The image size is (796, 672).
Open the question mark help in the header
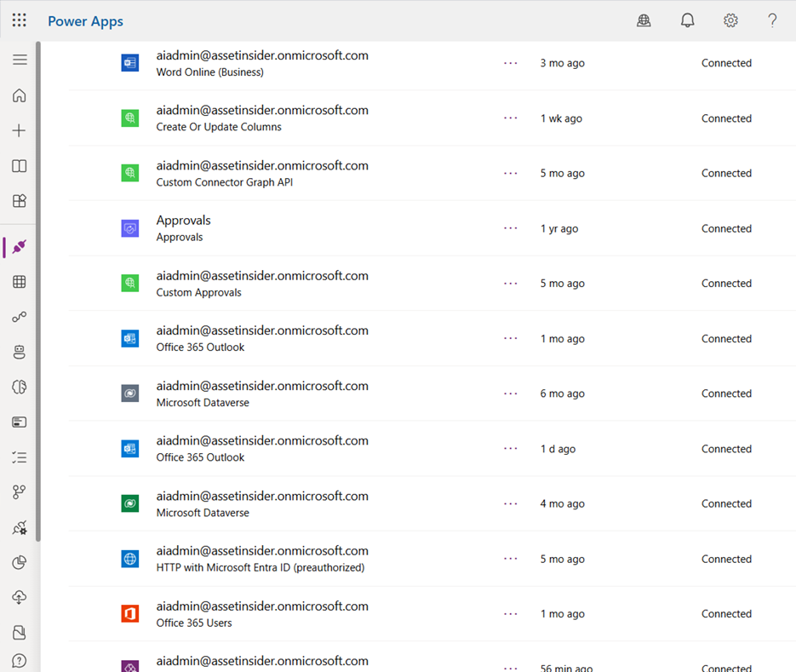click(772, 20)
